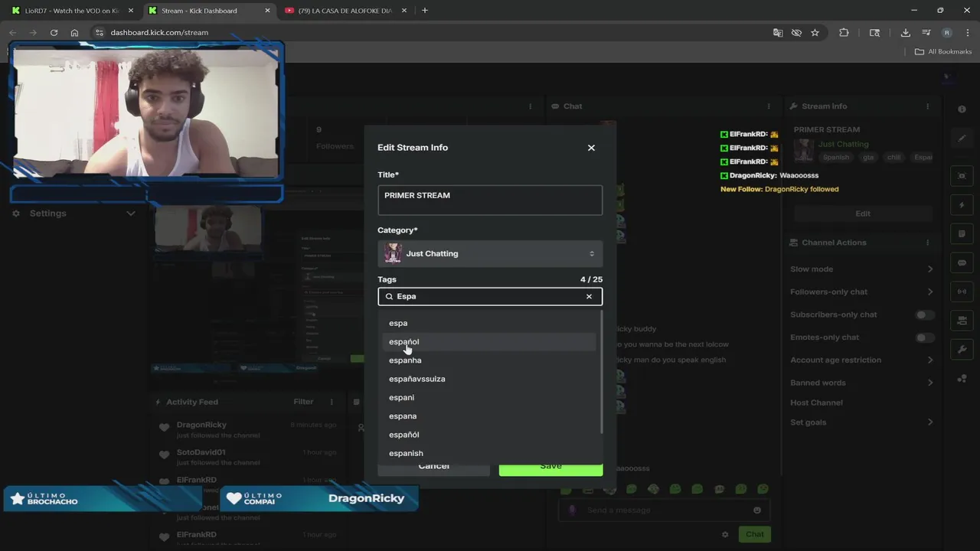Viewport: 980px width, 551px height.
Task: Choose the 'españavssuiza' tag suggestion
Action: tap(416, 379)
